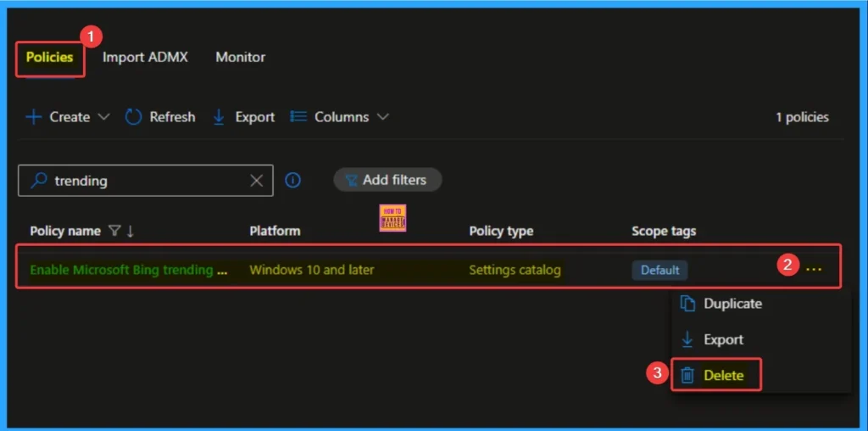Expand the Columns dropdown chevron

tap(382, 117)
